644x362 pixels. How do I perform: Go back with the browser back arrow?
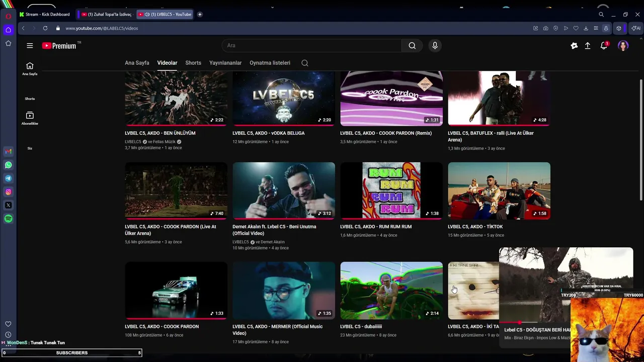point(23,28)
